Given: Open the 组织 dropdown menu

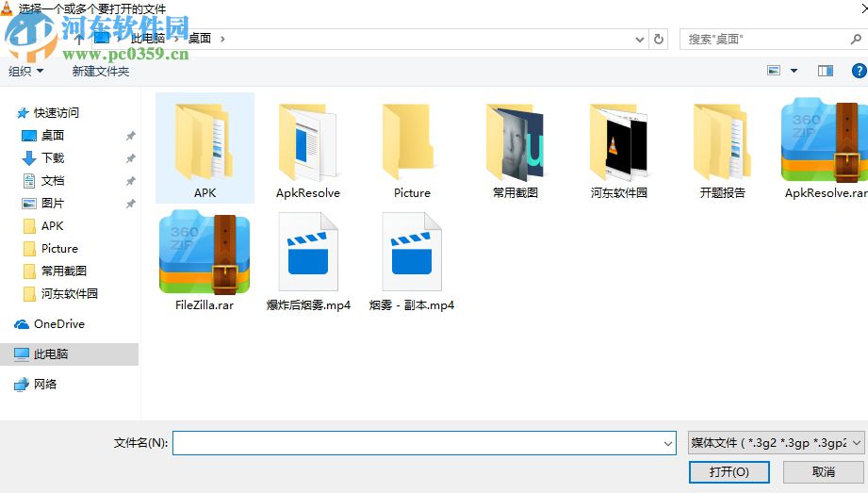Looking at the screenshot, I should (x=26, y=71).
